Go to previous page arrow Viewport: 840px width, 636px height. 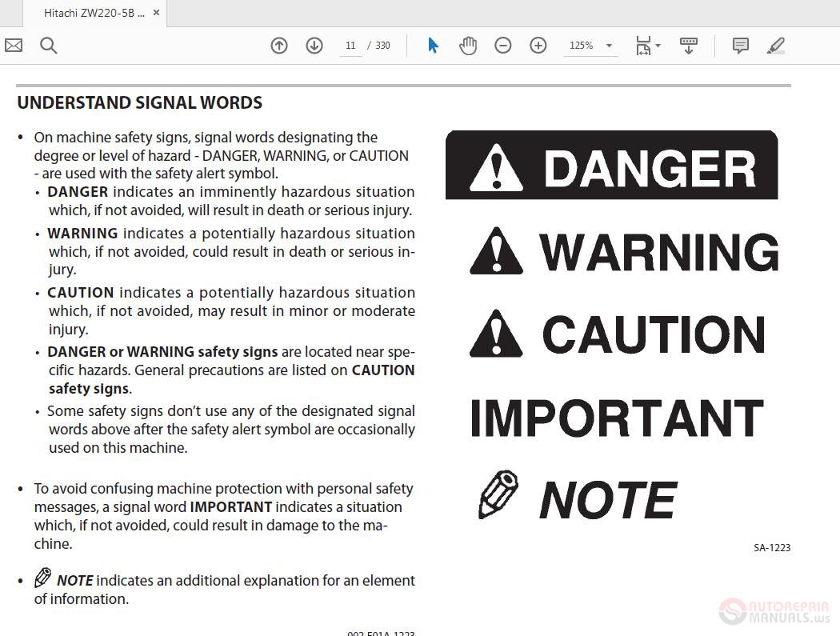click(279, 46)
